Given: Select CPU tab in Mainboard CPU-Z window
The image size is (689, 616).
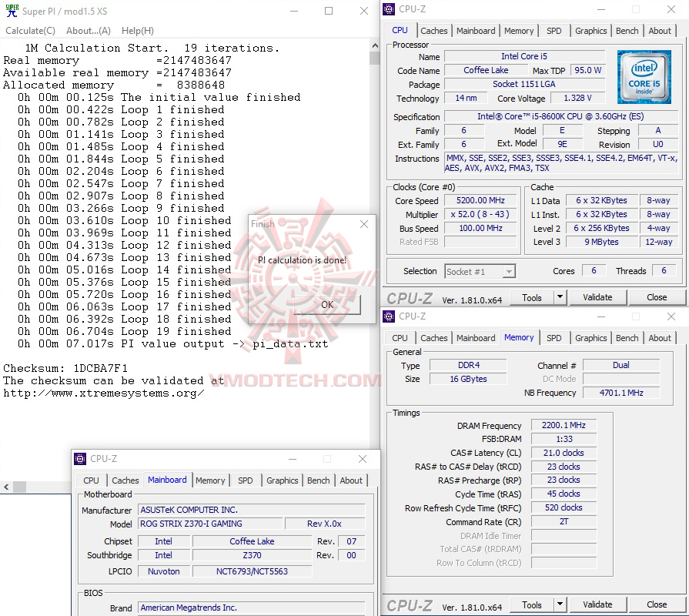Looking at the screenshot, I should 91,480.
